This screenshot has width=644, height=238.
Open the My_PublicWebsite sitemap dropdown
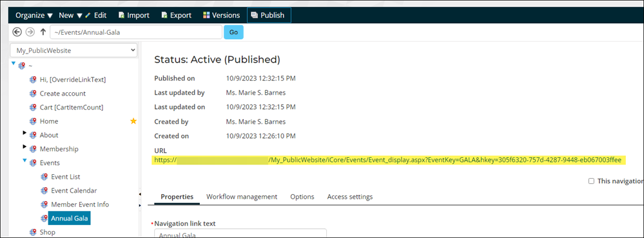click(73, 50)
